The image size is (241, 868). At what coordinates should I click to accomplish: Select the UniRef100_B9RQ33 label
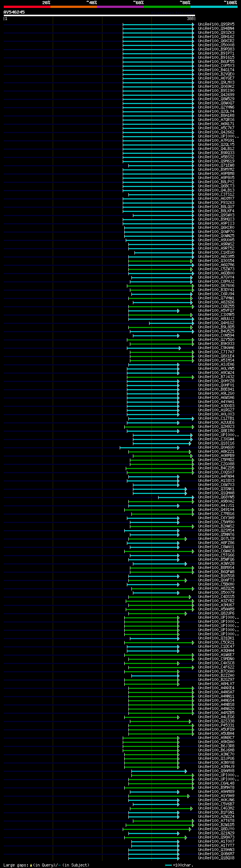[x=216, y=153]
